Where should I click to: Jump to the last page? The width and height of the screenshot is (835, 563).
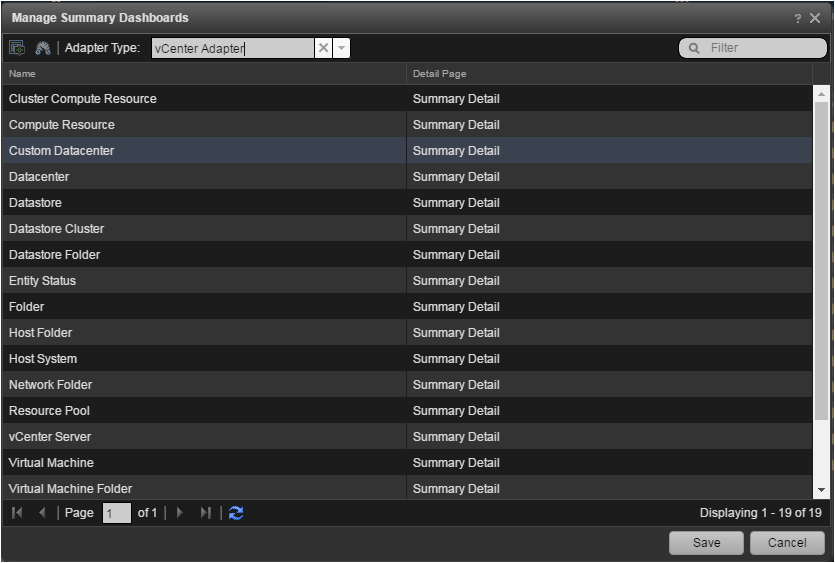pos(205,513)
